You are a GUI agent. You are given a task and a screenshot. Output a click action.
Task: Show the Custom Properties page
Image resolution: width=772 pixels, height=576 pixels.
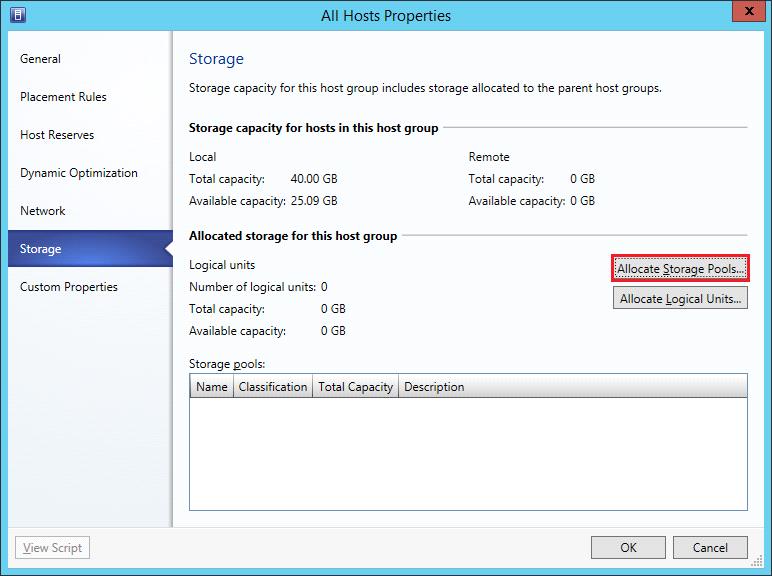coord(69,287)
